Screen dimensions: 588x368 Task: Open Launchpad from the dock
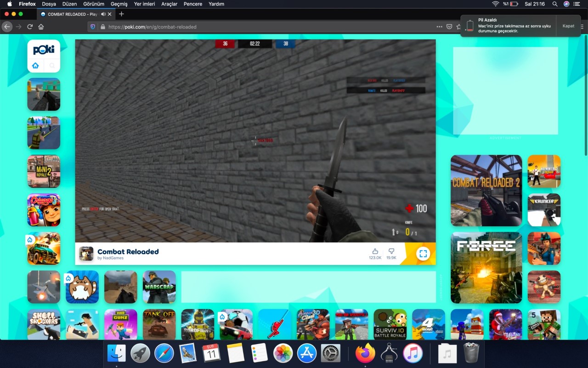[140, 353]
